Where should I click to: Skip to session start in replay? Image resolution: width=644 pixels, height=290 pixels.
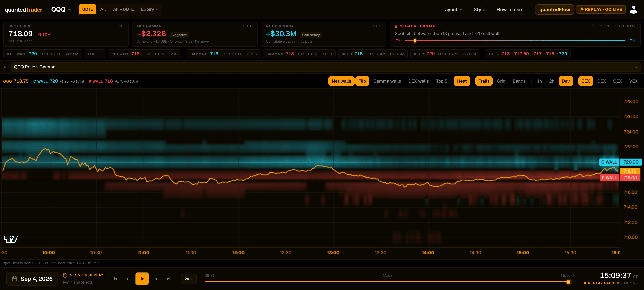click(116, 279)
